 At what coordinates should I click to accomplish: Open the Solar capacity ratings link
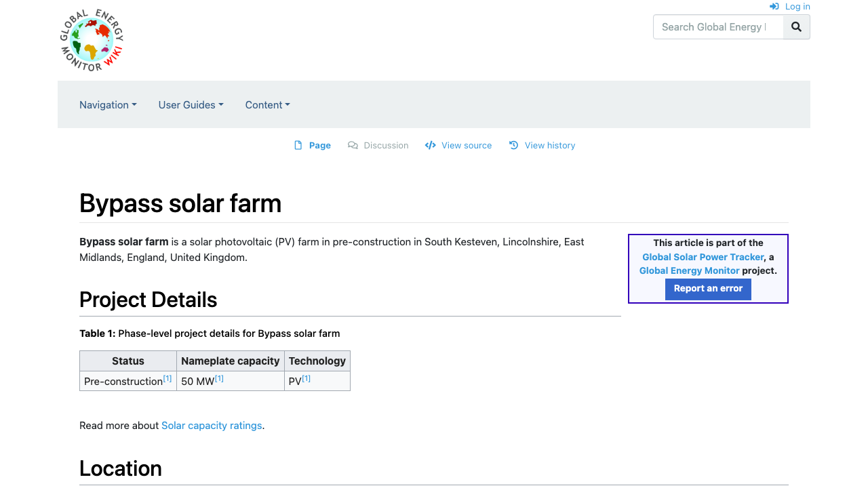click(212, 425)
